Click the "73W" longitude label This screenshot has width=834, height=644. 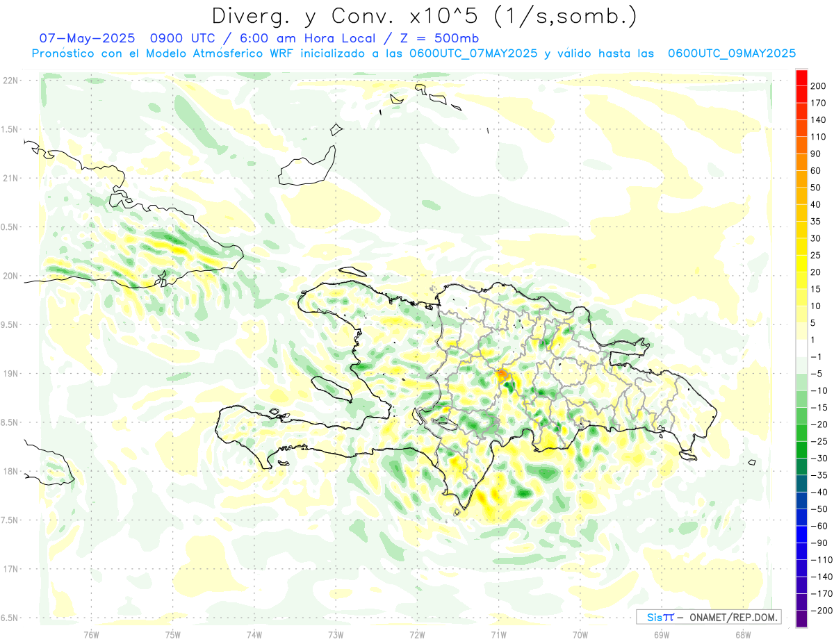(x=336, y=634)
